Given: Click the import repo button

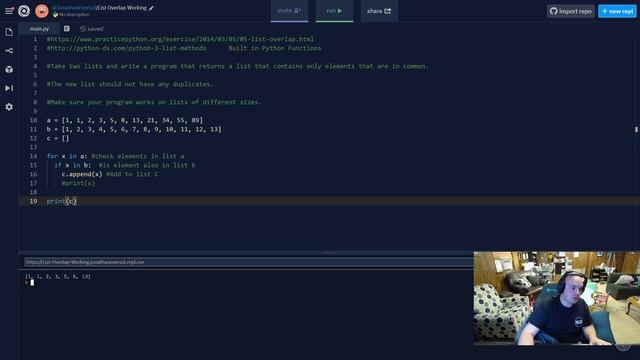Looking at the screenshot, I should (x=571, y=11).
